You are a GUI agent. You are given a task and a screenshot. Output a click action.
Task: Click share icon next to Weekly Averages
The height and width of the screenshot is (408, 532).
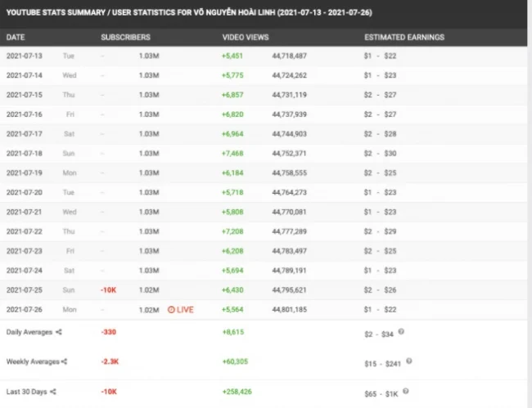[64, 361]
